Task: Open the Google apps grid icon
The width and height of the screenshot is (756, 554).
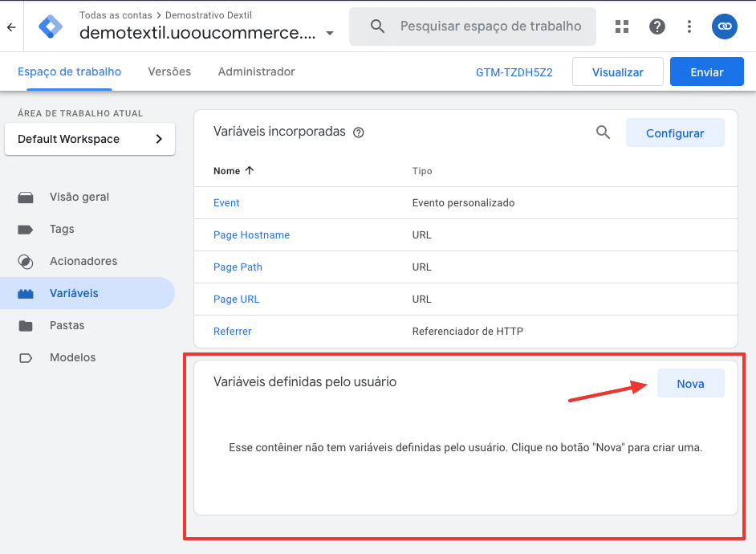Action: pyautogui.click(x=622, y=26)
